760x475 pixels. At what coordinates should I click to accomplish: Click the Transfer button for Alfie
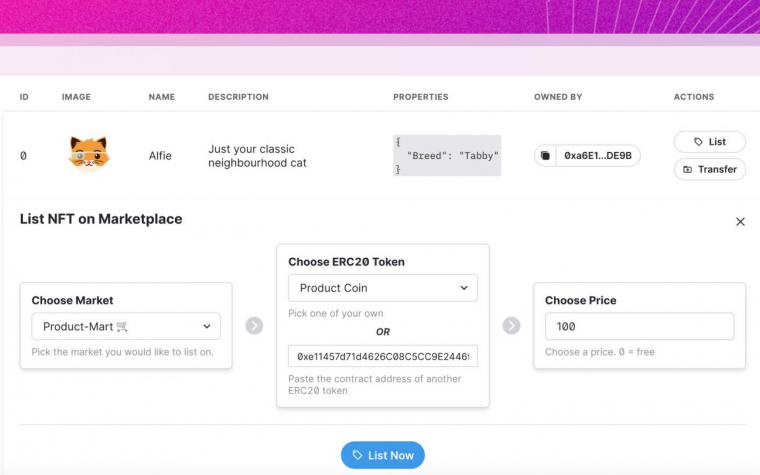[x=710, y=169]
